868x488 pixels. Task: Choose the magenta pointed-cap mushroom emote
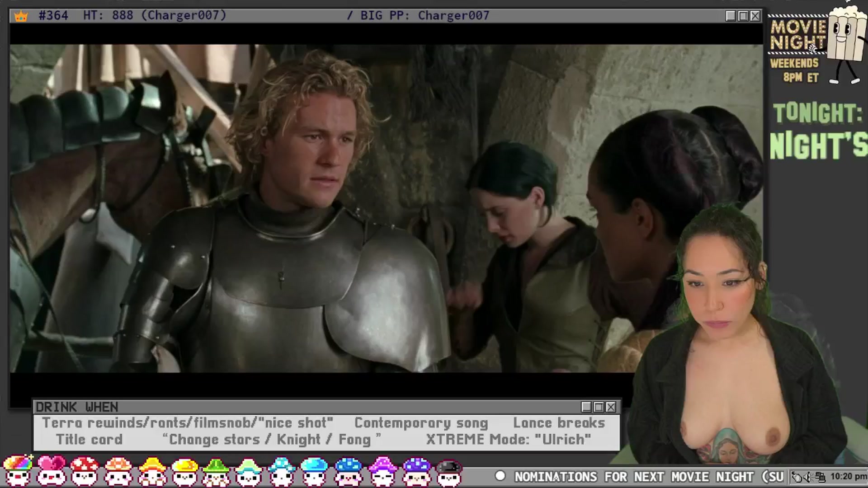(382, 470)
